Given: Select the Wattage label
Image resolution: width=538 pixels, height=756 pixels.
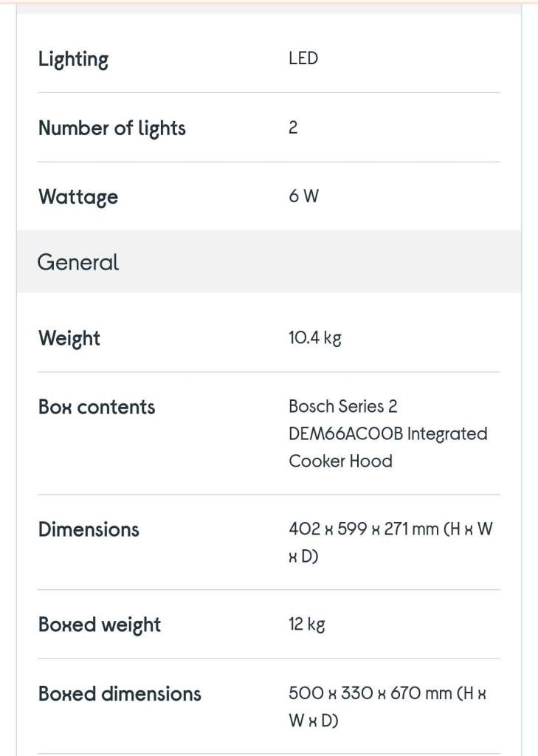Looking at the screenshot, I should (x=78, y=197).
